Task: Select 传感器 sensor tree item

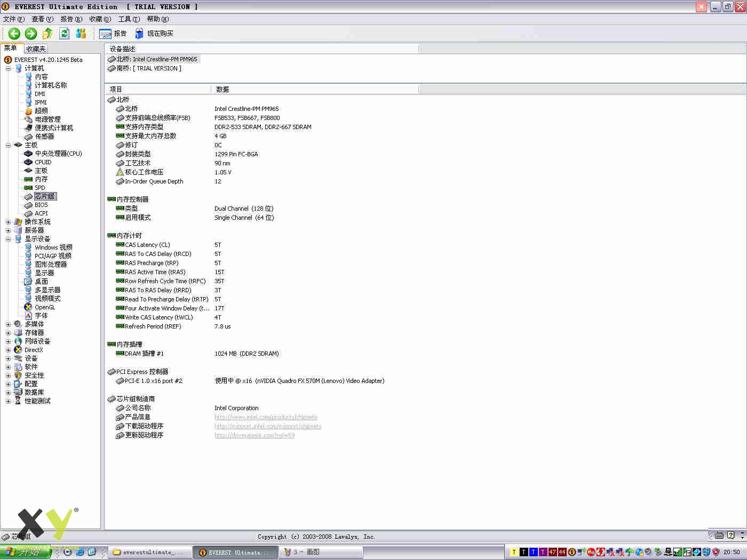Action: 44,137
